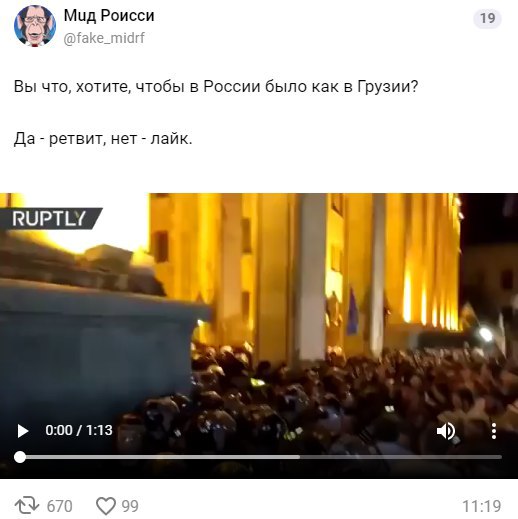The image size is (518, 519).
Task: Seek to the middle of the video timeline
Action: (261, 457)
